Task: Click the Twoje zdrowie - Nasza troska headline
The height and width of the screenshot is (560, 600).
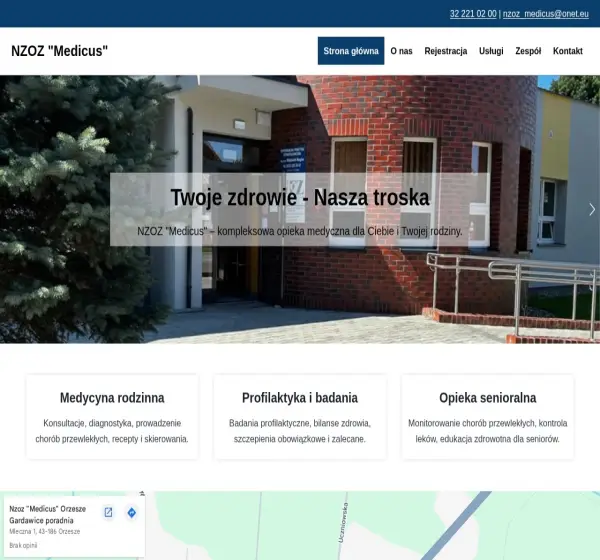Action: click(300, 198)
